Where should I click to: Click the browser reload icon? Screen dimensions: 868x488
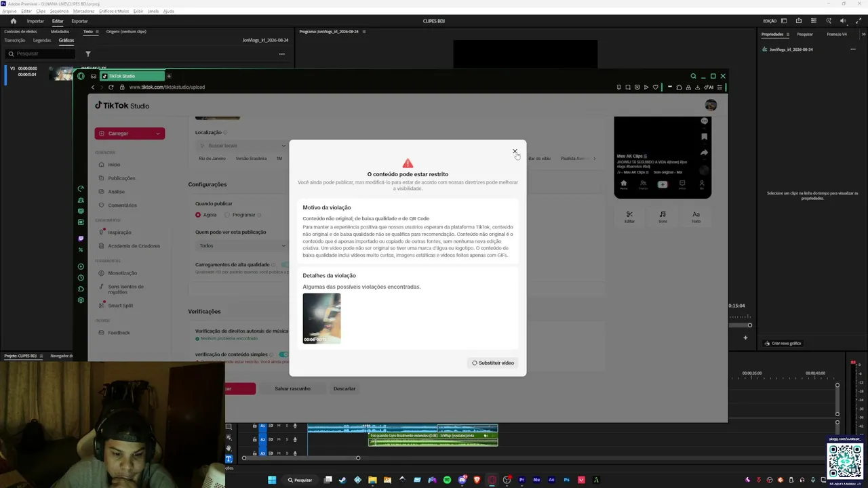(x=111, y=87)
